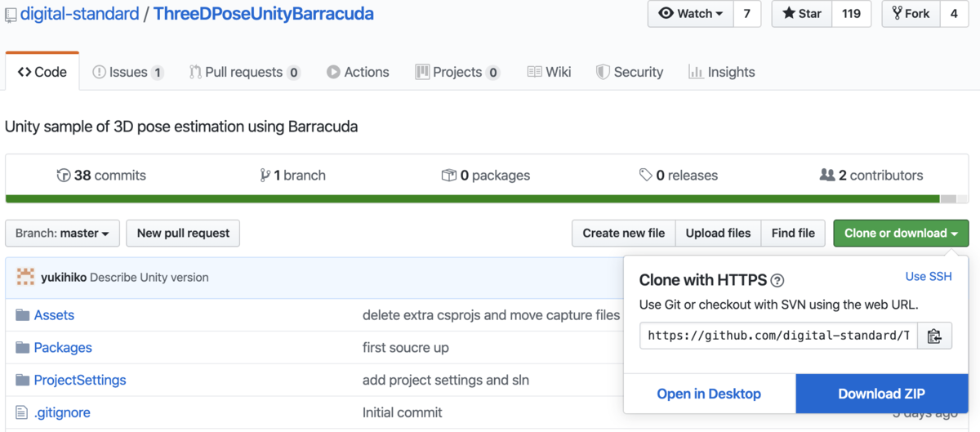View the 119 stargazers count
This screenshot has height=432, width=980.
coord(851,14)
